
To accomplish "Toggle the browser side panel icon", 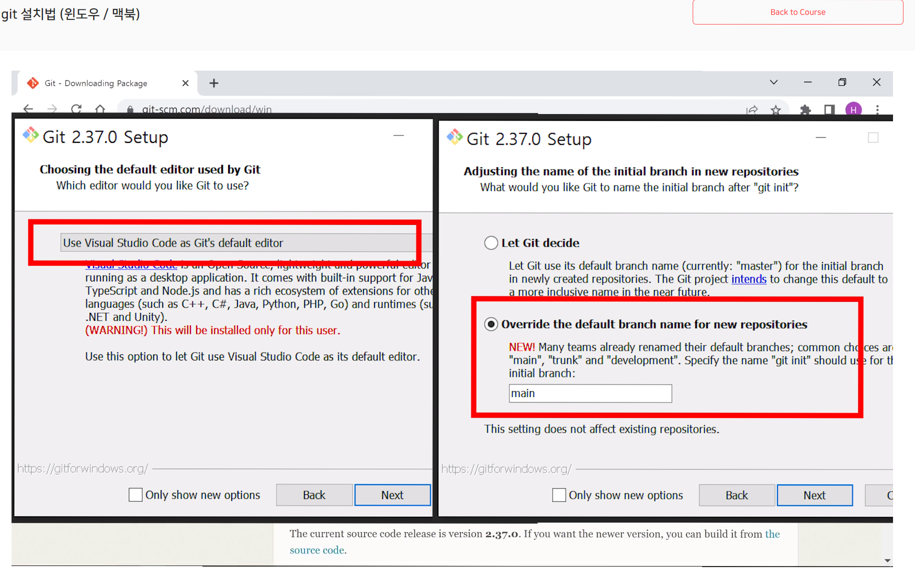I will 829,110.
